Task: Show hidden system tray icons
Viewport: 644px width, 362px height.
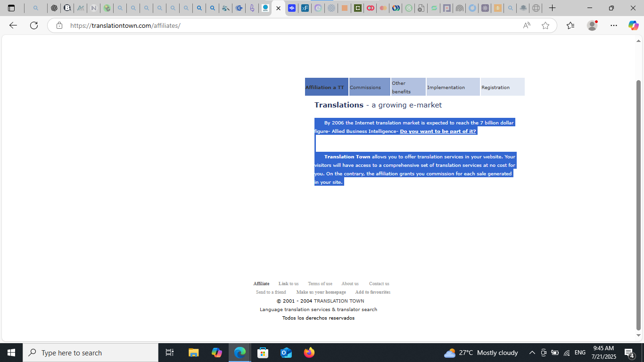Action: (532, 353)
